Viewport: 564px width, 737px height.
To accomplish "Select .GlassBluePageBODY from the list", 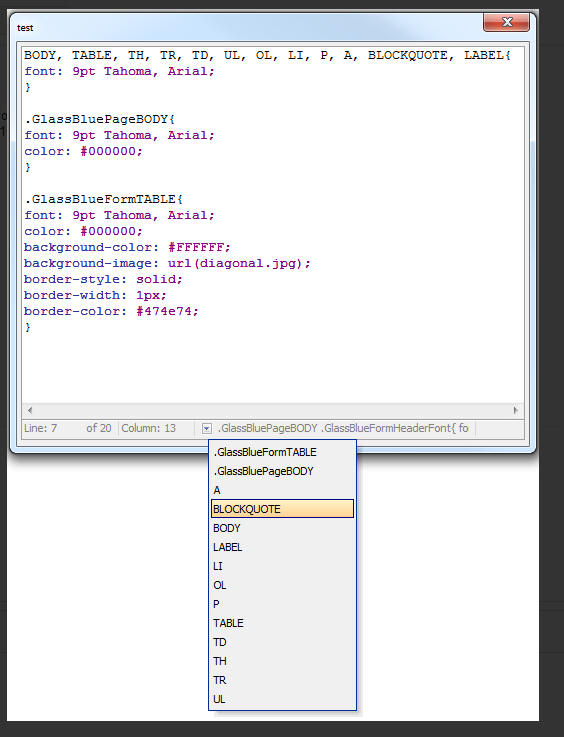I will [x=282, y=471].
